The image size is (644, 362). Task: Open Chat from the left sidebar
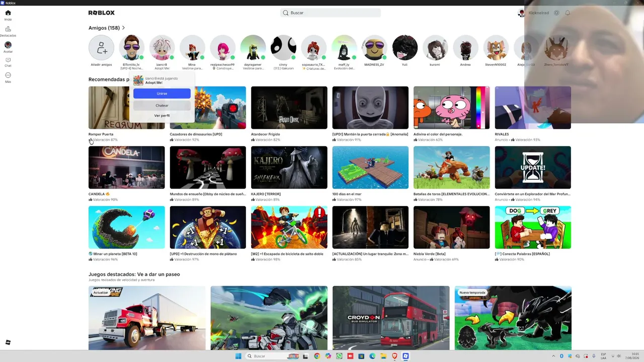pyautogui.click(x=8, y=62)
